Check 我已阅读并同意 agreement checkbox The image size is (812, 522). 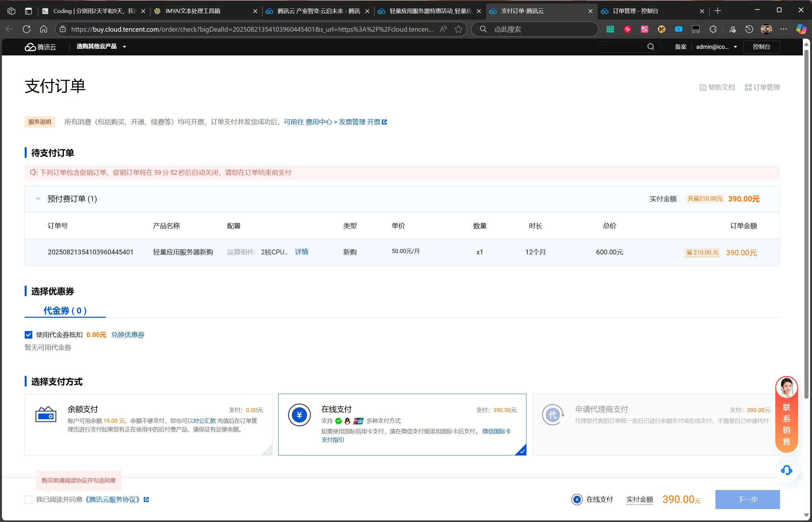tap(28, 499)
